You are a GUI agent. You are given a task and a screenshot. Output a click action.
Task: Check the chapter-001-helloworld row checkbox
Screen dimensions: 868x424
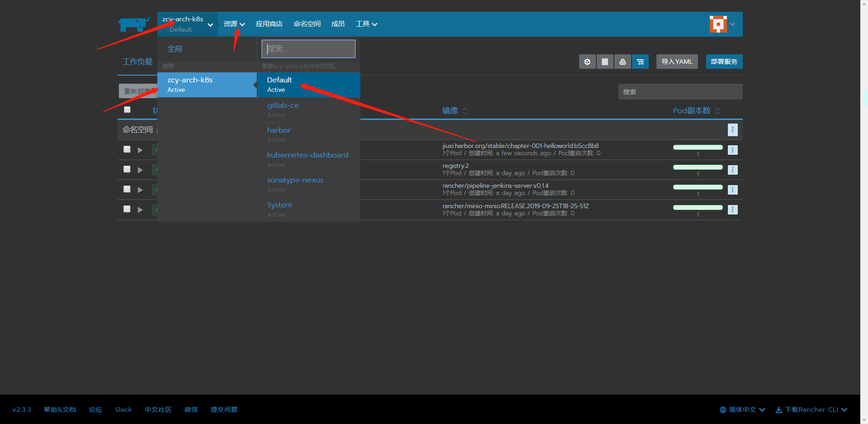[x=127, y=149]
